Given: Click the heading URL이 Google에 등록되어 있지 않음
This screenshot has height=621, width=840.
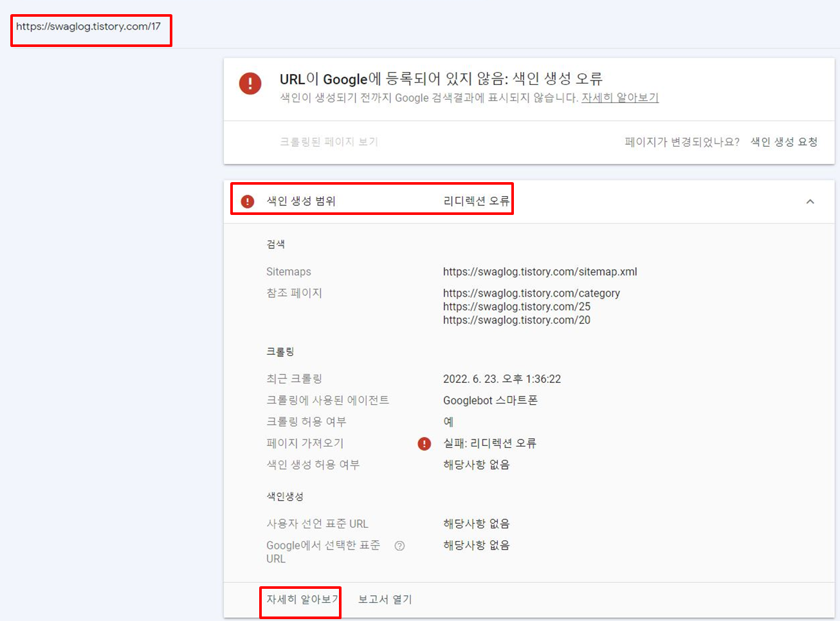Looking at the screenshot, I should [441, 79].
